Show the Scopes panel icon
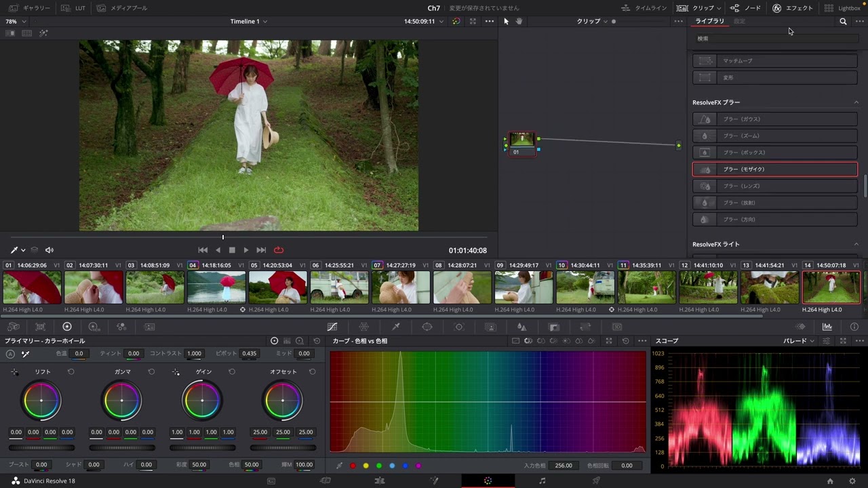This screenshot has height=488, width=868. coord(827,327)
